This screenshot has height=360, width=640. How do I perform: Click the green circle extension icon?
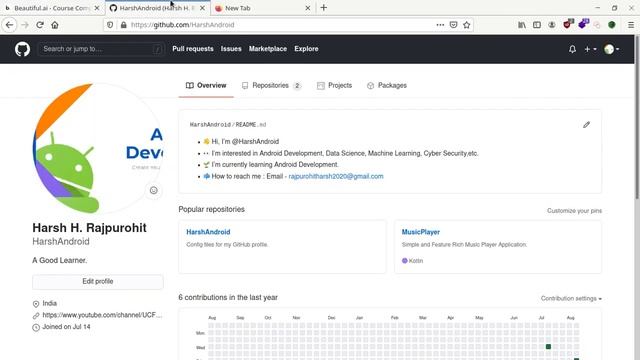pos(611,25)
